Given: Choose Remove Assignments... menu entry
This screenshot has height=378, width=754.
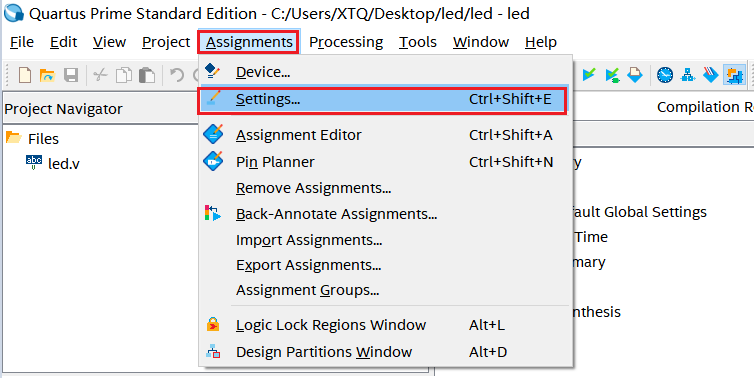Looking at the screenshot, I should tap(385, 188).
